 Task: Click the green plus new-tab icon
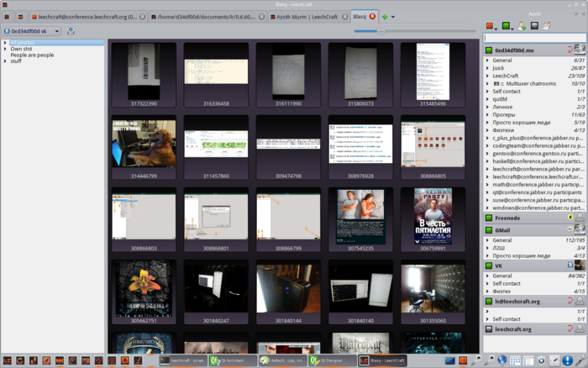coord(385,16)
